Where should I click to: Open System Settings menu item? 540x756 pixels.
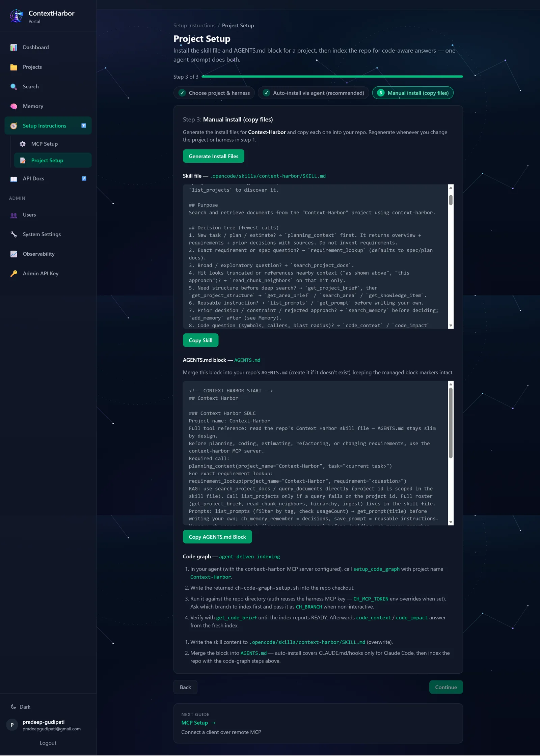(x=48, y=234)
